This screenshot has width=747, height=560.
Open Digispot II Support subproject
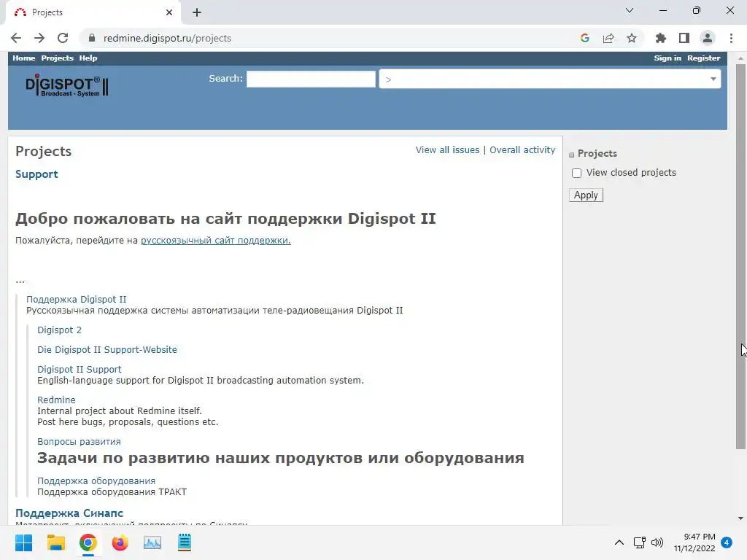79,370
